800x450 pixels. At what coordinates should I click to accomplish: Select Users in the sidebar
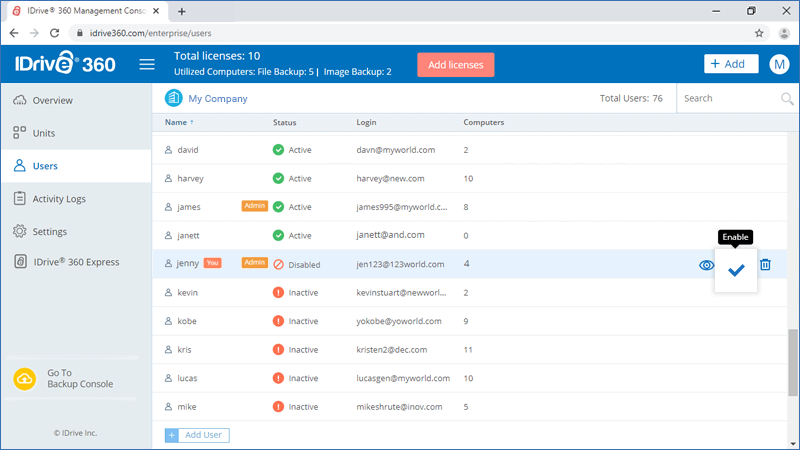pyautogui.click(x=77, y=166)
